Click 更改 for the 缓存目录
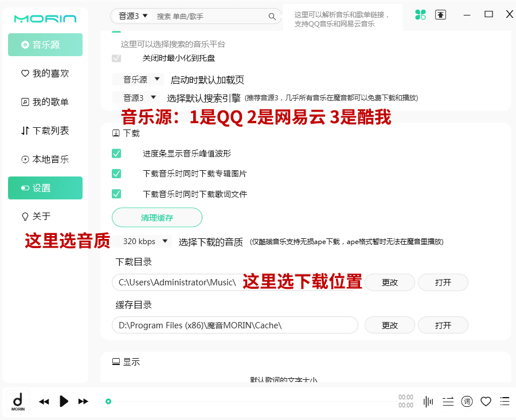The height and width of the screenshot is (420, 516). pos(390,325)
